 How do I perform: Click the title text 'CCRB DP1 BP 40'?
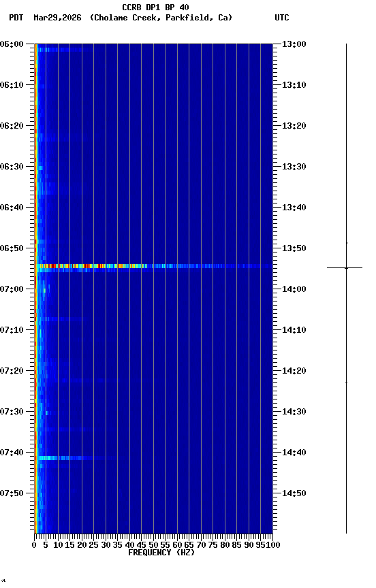pyautogui.click(x=155, y=7)
